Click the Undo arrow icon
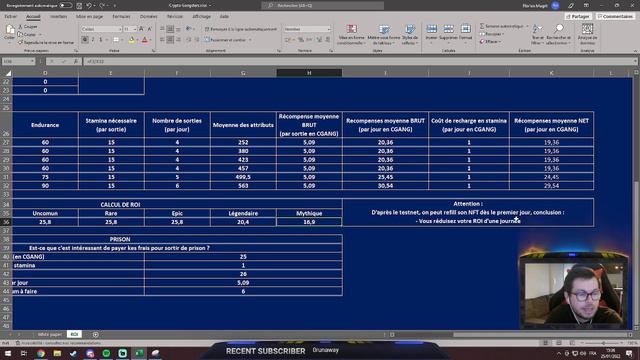 click(89, 6)
